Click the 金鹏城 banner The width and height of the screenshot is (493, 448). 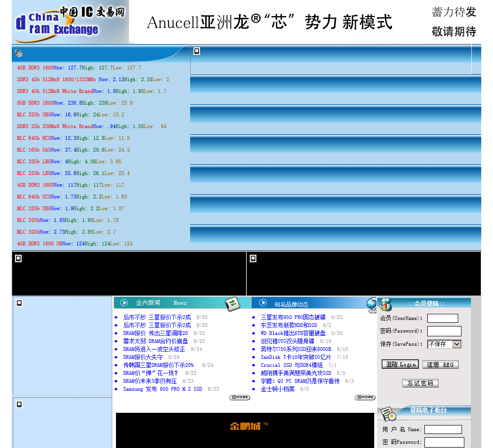point(245,430)
